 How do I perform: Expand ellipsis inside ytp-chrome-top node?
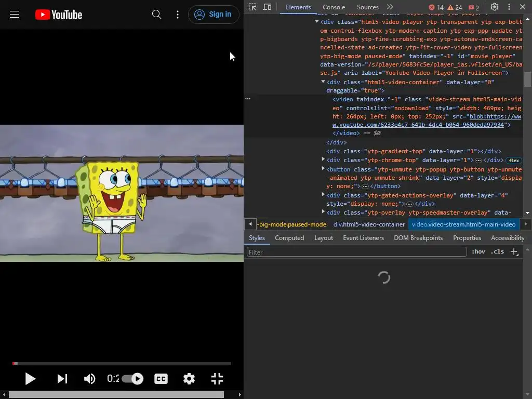[x=478, y=161]
